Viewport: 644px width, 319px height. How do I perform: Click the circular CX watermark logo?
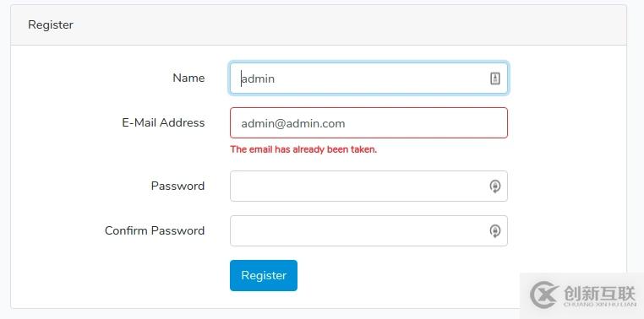click(544, 295)
